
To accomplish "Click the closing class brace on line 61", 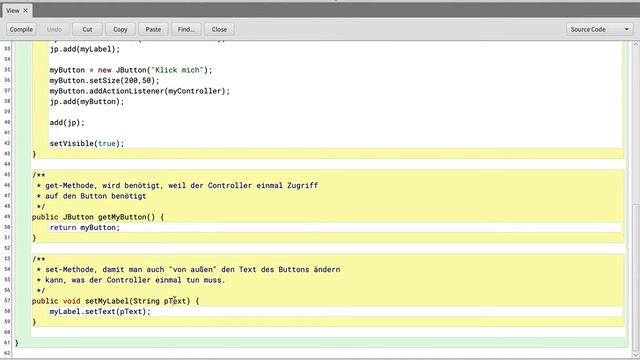I will (x=17, y=343).
